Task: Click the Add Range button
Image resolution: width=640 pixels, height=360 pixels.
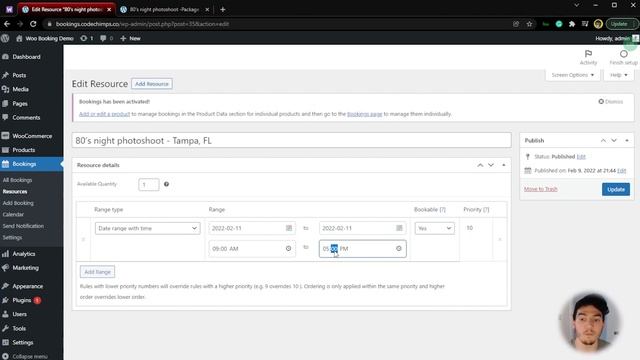Action: click(98, 272)
